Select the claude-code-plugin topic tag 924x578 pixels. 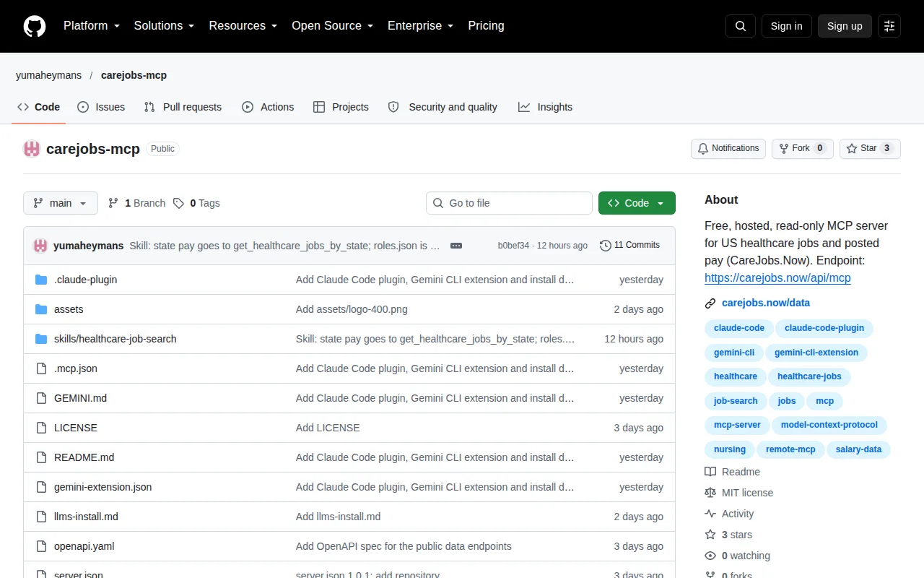(824, 328)
